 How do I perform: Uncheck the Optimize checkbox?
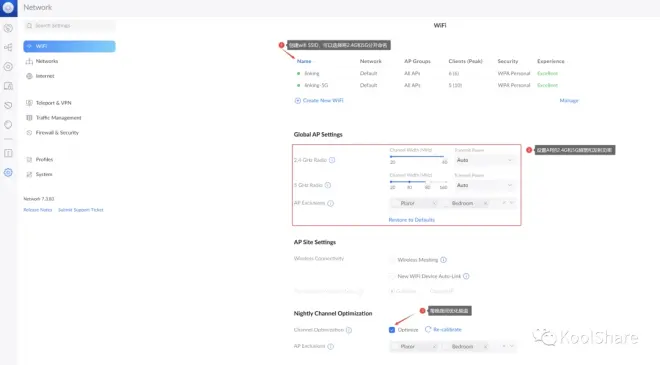(x=392, y=330)
